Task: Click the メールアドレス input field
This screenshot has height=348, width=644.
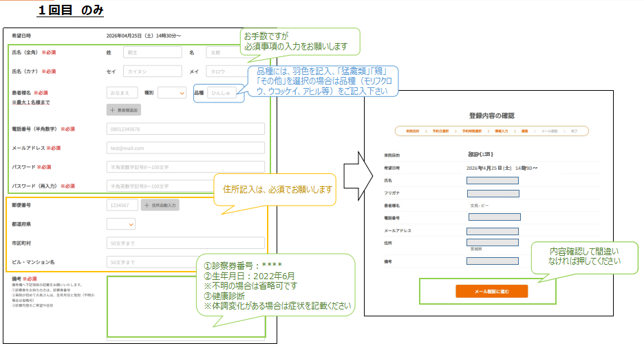Action: (186, 147)
